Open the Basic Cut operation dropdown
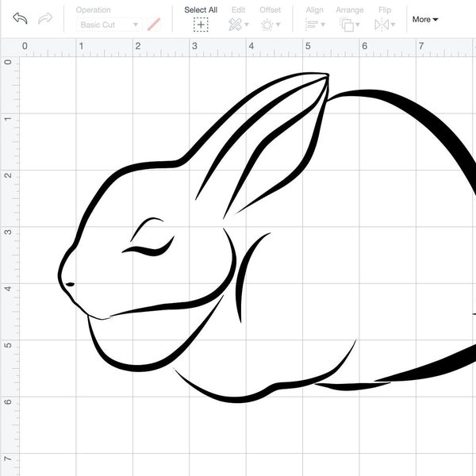 [109, 25]
